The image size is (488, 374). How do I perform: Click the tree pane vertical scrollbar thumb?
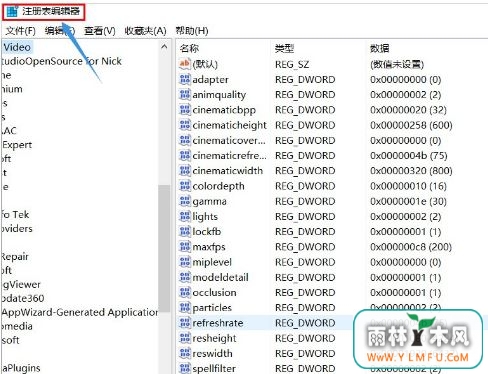tap(164, 248)
